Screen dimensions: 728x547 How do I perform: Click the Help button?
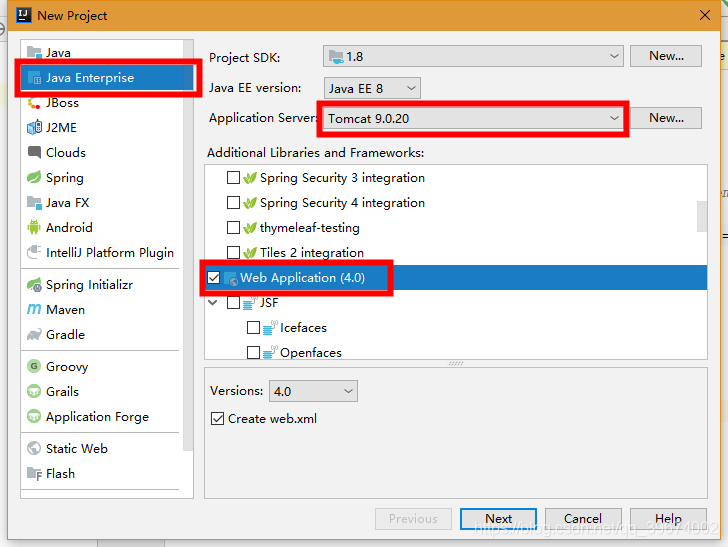coord(668,519)
